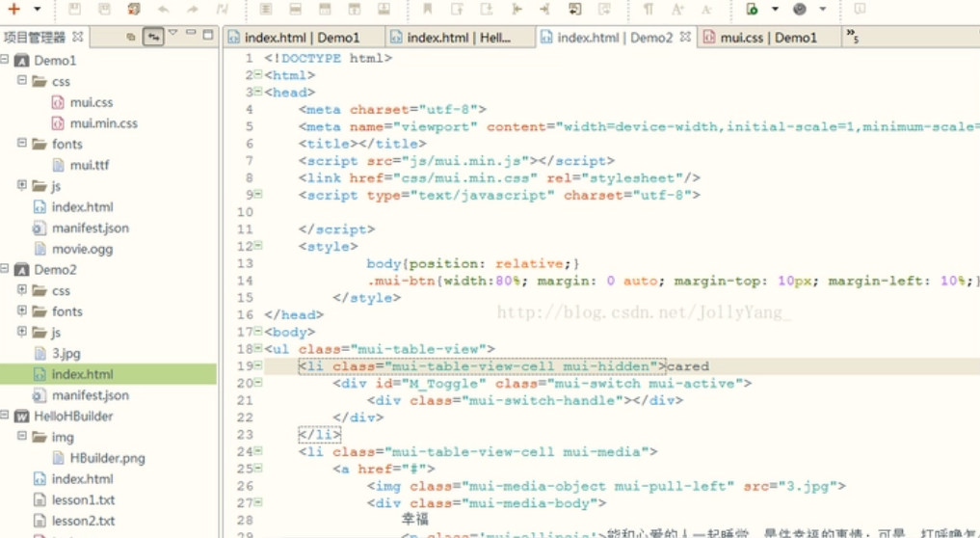Select lesson1.txt in HelloHBuilder project
This screenshot has width=980, height=538.
83,499
